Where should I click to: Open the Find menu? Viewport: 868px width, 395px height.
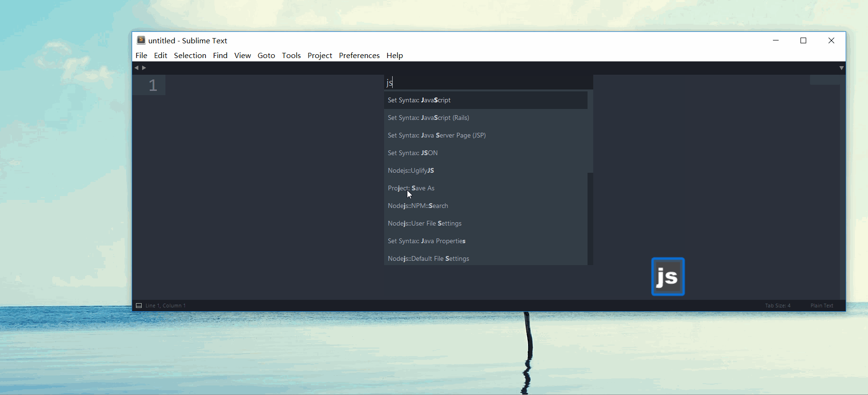220,55
